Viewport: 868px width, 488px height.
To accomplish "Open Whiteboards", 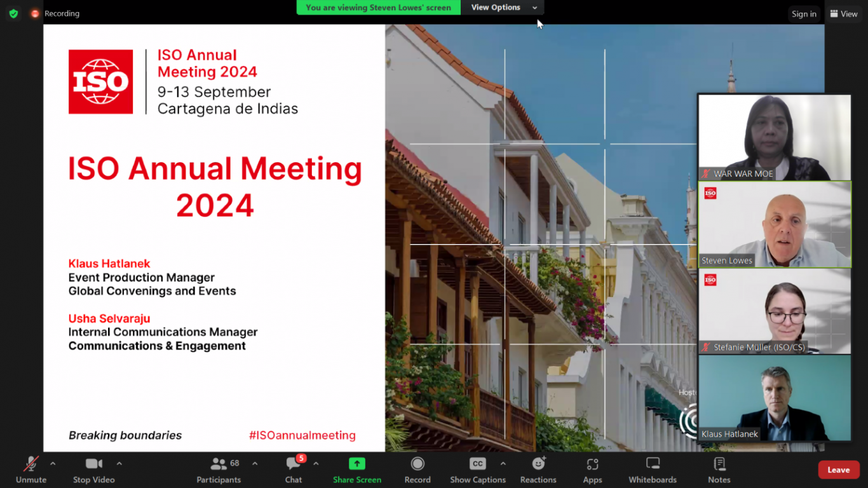I will pyautogui.click(x=653, y=470).
